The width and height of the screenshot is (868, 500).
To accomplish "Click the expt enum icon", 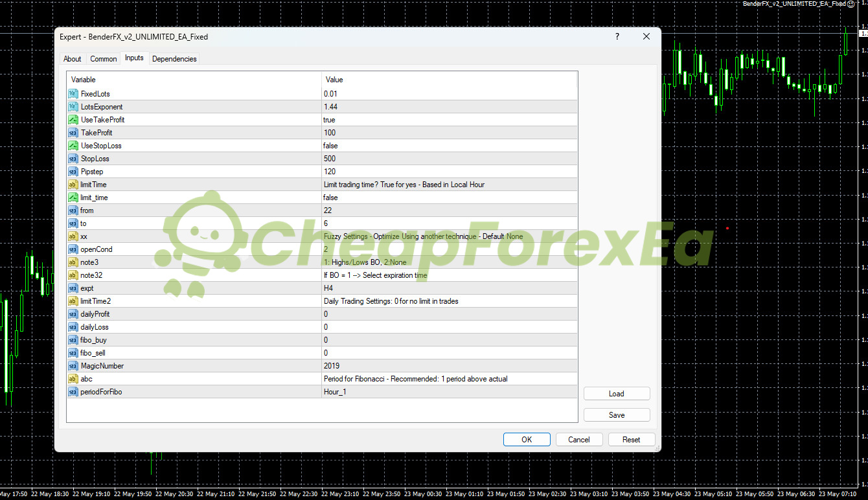I will pos(73,288).
